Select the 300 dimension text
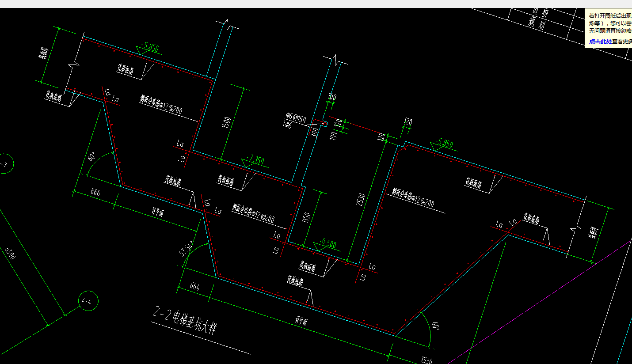The width and height of the screenshot is (632, 364). 316,133
